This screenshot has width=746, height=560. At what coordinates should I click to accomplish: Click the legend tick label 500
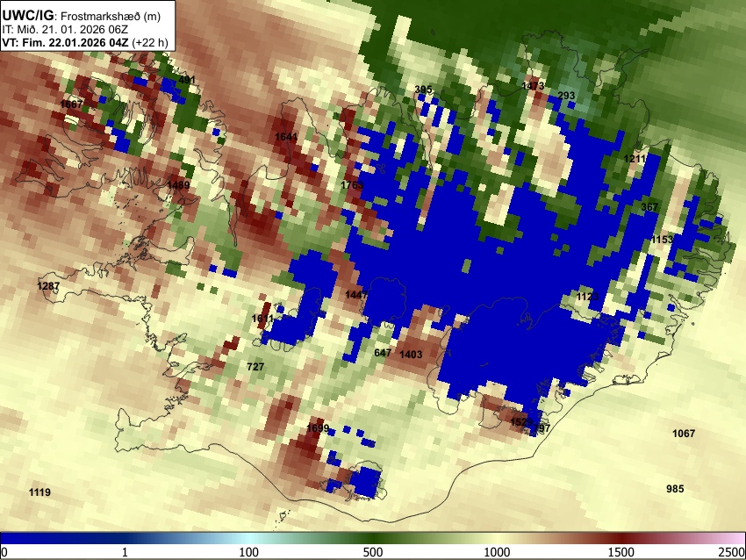click(373, 552)
